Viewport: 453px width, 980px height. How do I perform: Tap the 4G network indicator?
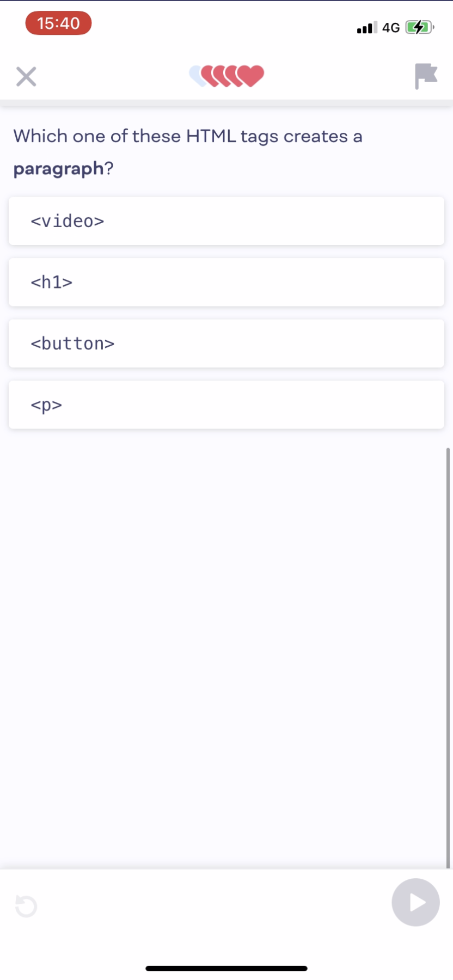391,28
